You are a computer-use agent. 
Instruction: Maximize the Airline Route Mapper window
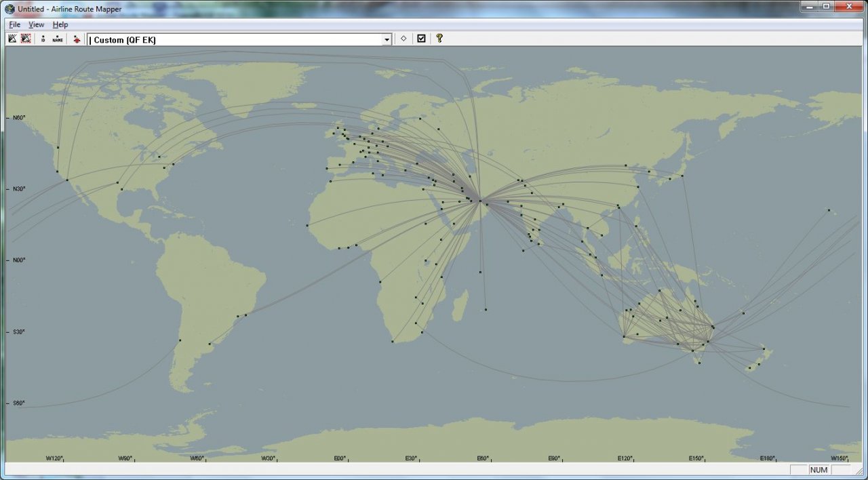[x=826, y=6]
